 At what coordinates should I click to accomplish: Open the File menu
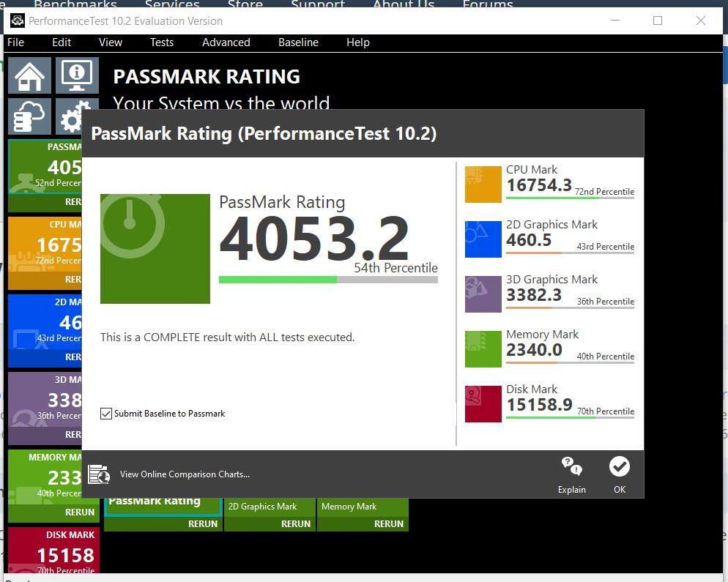15,42
